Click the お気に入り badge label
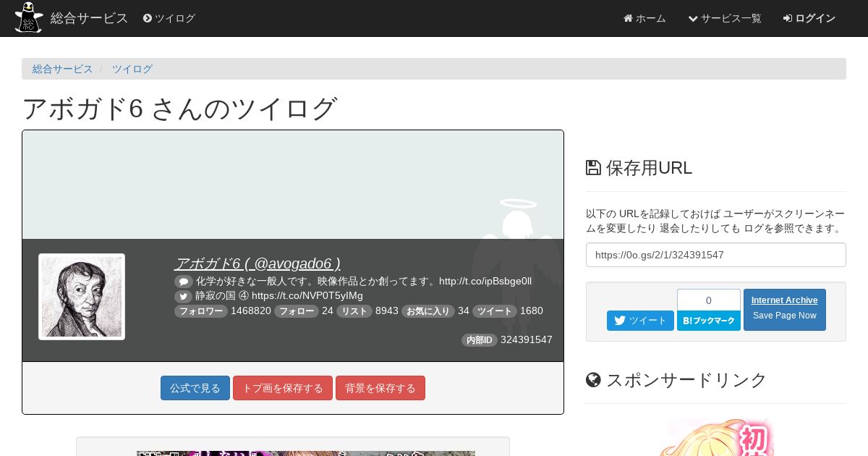The image size is (868, 456). click(428, 311)
